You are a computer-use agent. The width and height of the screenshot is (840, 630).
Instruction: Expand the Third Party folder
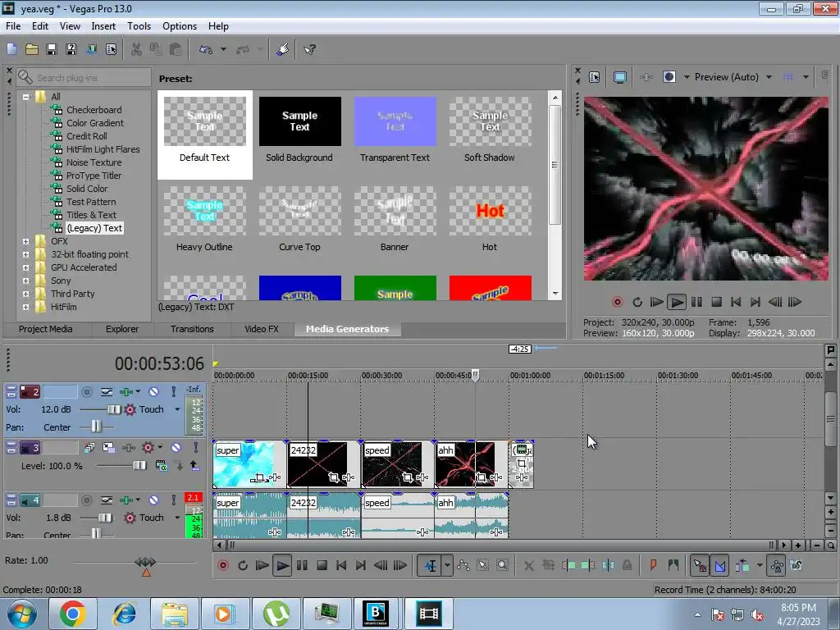25,294
